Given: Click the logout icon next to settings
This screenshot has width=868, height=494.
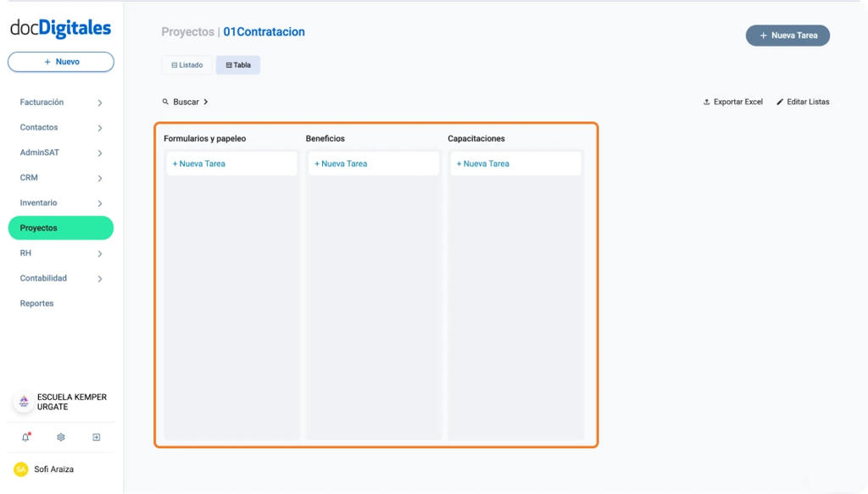Looking at the screenshot, I should point(96,437).
